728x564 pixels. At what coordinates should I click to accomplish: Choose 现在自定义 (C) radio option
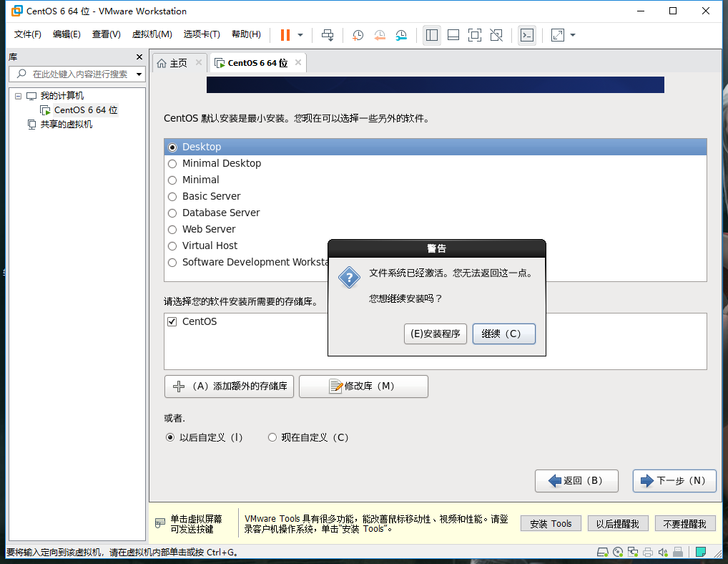tap(272, 437)
